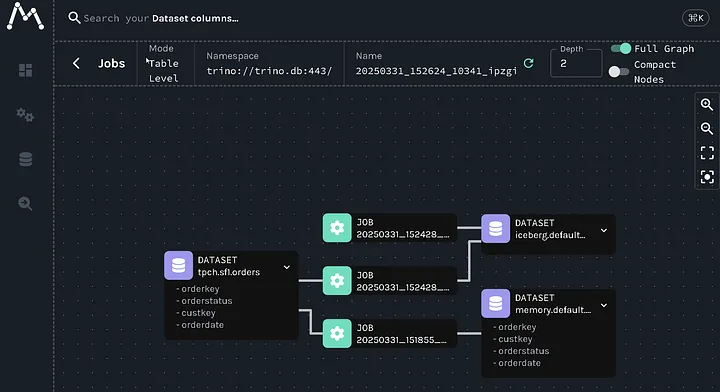This screenshot has width=720, height=392.
Task: Click the gear icon of job directly right of tpch dataset
Action: pos(337,280)
